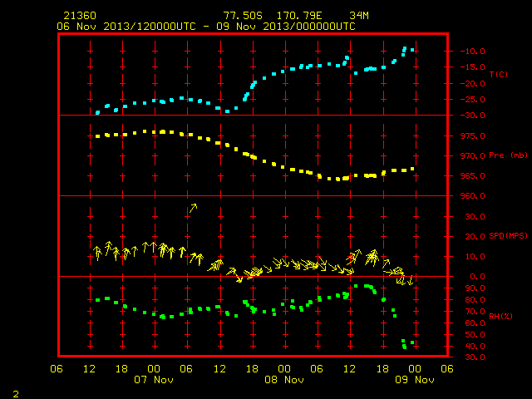This screenshot has width=532, height=399.
Task: Click the -10.0 temperature tick label
Action: (472, 52)
